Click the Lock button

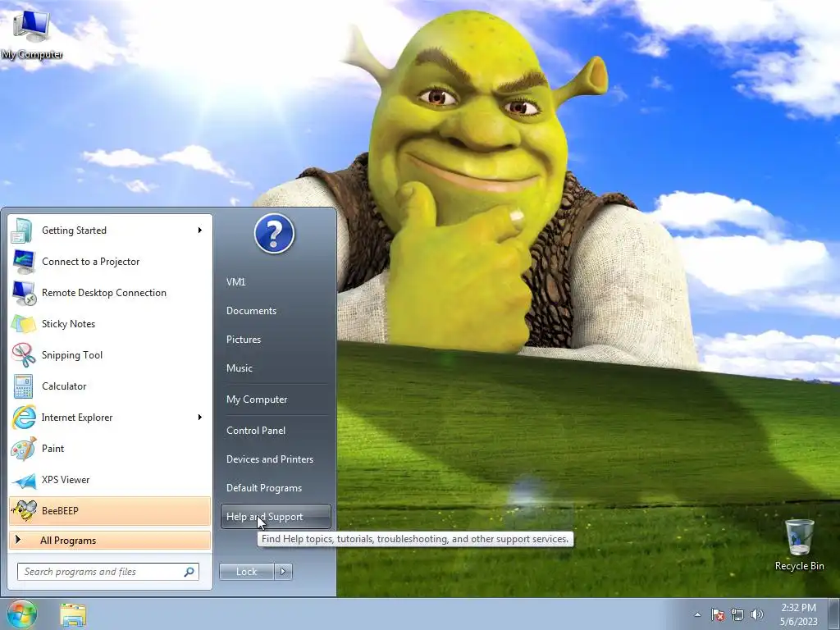(246, 572)
